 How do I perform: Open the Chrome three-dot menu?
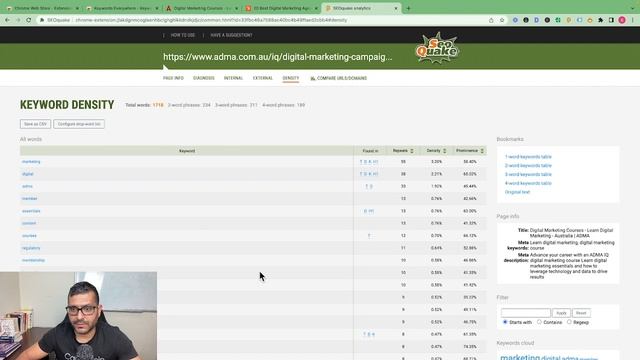coord(633,20)
